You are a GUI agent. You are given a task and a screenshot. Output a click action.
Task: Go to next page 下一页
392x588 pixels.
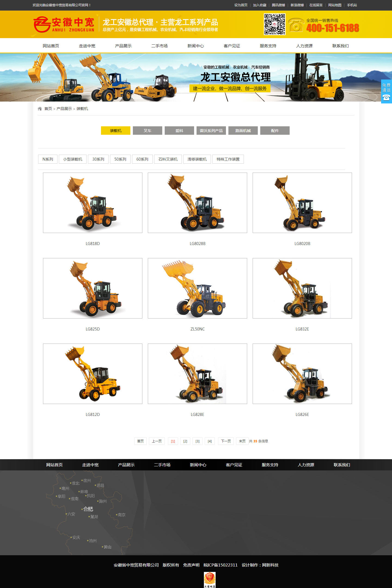(x=226, y=441)
